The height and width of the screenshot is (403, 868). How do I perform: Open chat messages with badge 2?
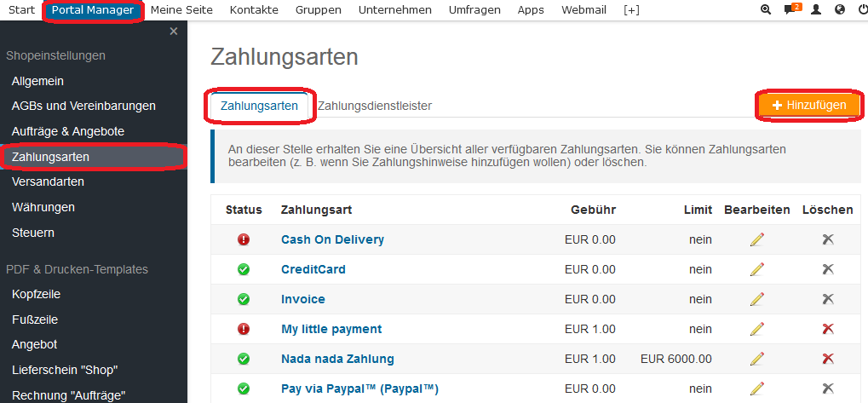tap(791, 10)
